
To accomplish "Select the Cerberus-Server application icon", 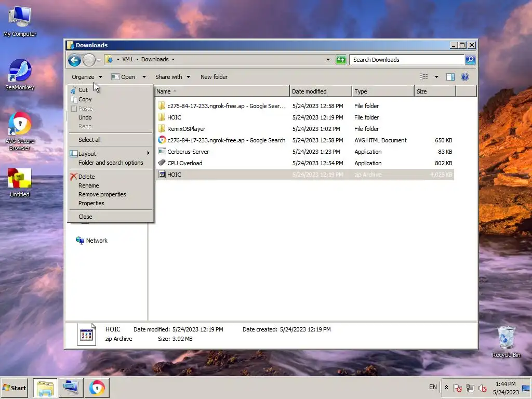I will (x=162, y=152).
